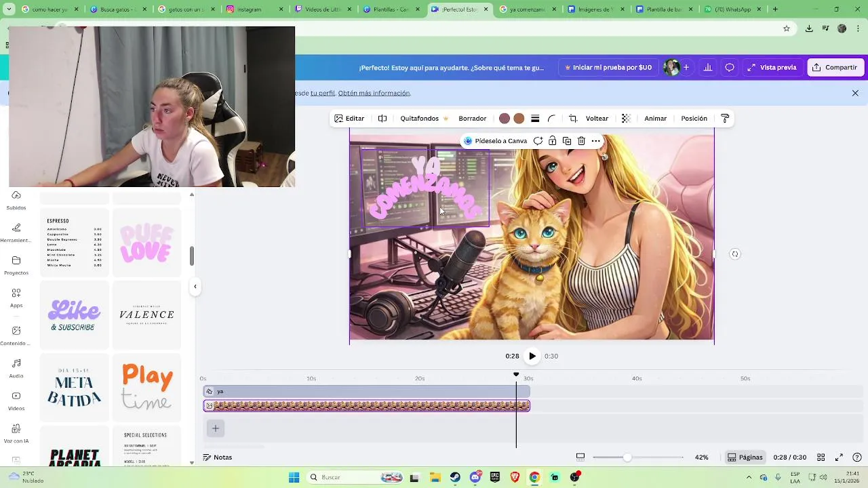The image size is (868, 488).
Task: Open the Herramientas sidebar tab
Action: tap(16, 233)
